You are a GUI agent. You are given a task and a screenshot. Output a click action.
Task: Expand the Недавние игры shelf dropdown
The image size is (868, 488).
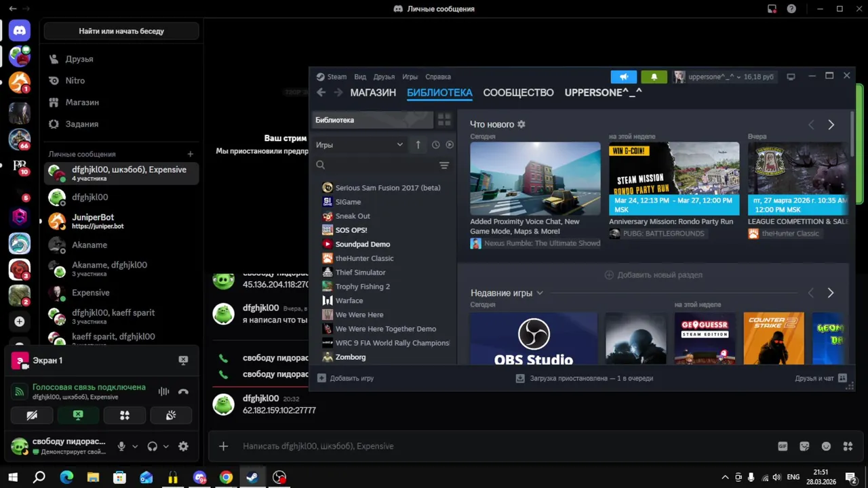point(540,293)
